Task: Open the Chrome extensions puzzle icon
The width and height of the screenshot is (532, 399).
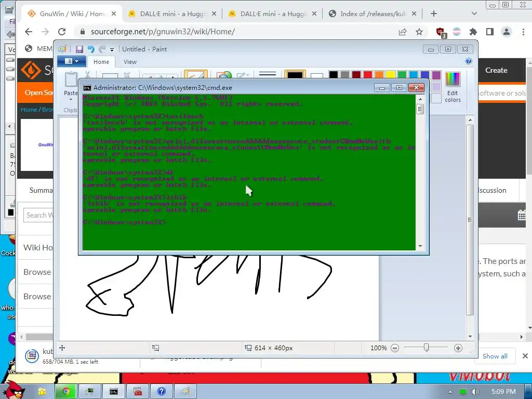Action: [x=473, y=32]
